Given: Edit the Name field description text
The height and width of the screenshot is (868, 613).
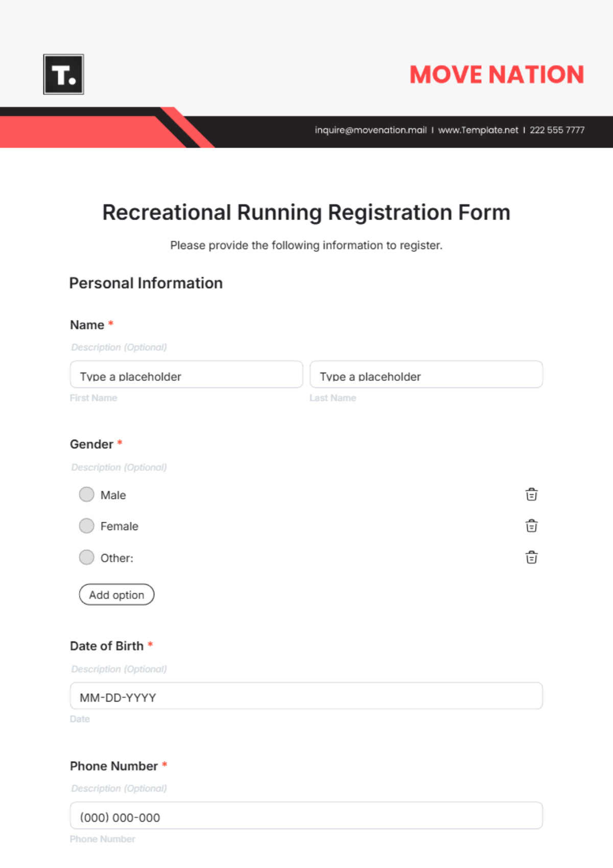Looking at the screenshot, I should tap(119, 347).
